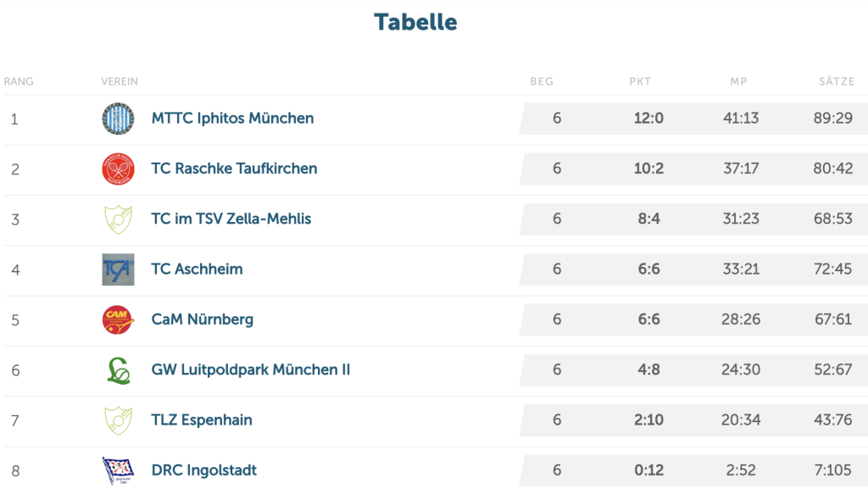868x489 pixels.
Task: Click the CaM Nürnberg red logo
Action: click(118, 320)
